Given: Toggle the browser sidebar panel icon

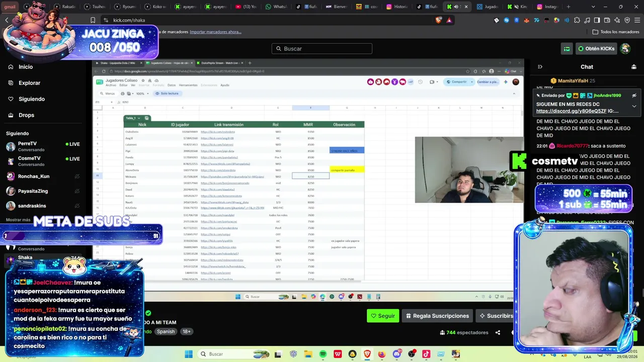Looking at the screenshot, I should [597, 20].
